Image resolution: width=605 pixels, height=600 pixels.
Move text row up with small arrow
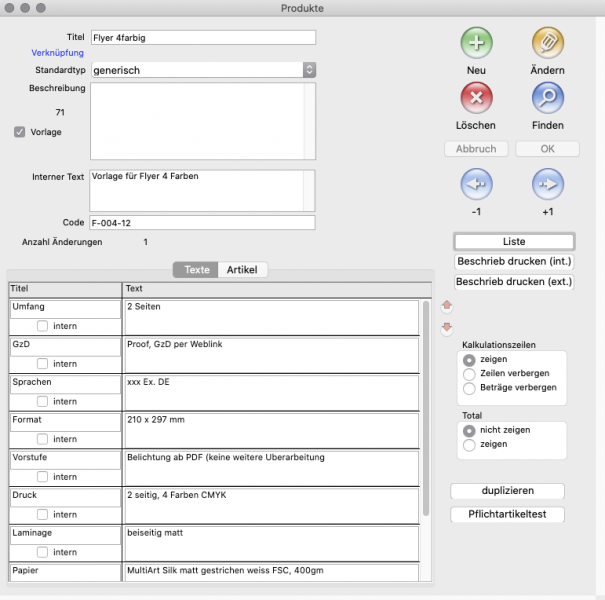(446, 305)
